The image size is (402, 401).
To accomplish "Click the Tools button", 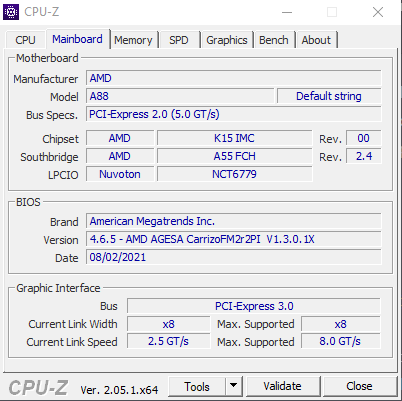I will click(x=197, y=386).
